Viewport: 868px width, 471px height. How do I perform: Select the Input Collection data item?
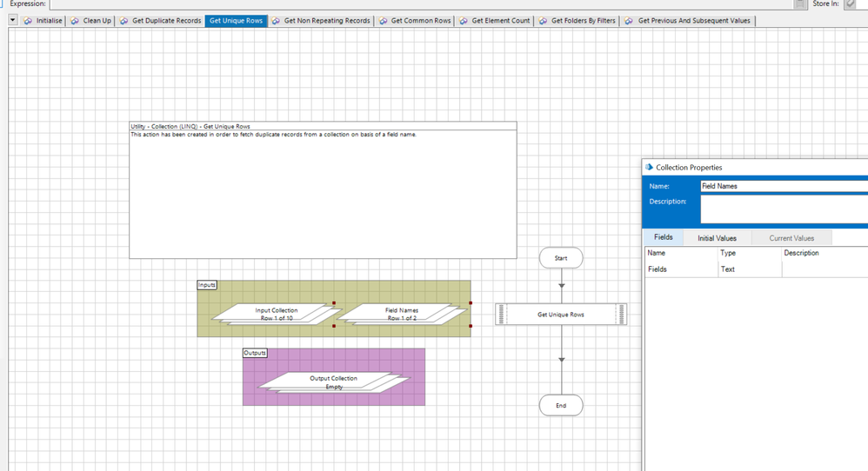click(x=276, y=314)
